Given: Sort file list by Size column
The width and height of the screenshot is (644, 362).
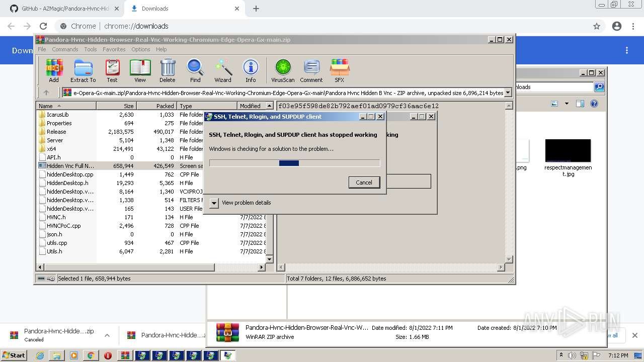Looking at the screenshot, I should coord(117,106).
